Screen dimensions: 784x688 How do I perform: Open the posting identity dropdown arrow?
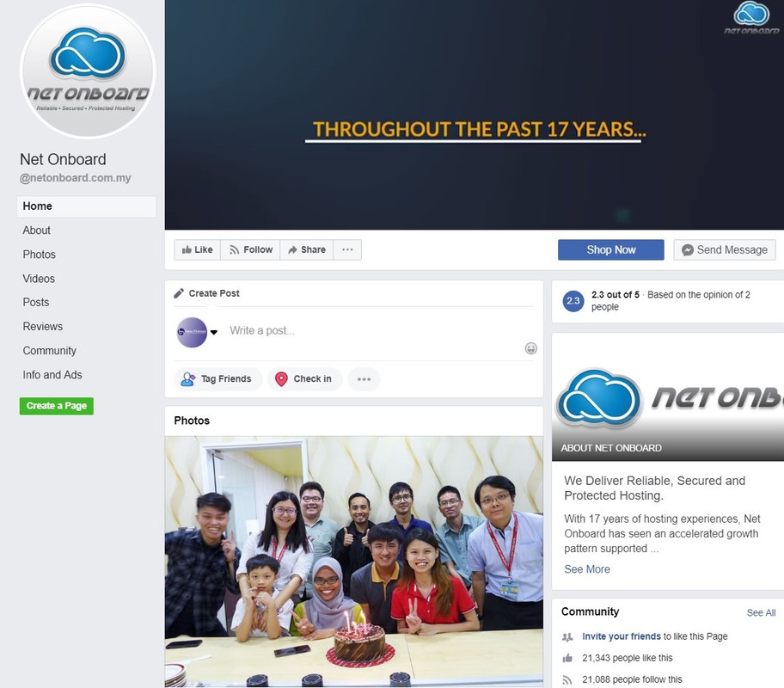click(x=214, y=332)
